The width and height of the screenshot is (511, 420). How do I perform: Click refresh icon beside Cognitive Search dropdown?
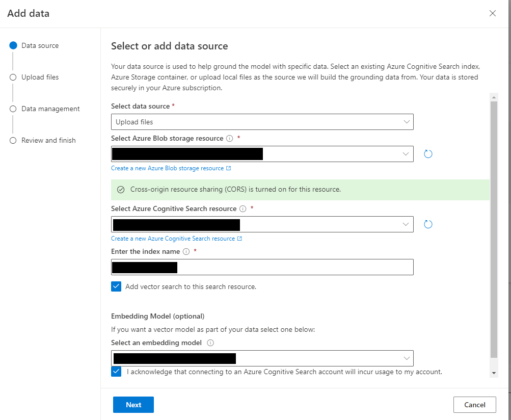(x=428, y=224)
